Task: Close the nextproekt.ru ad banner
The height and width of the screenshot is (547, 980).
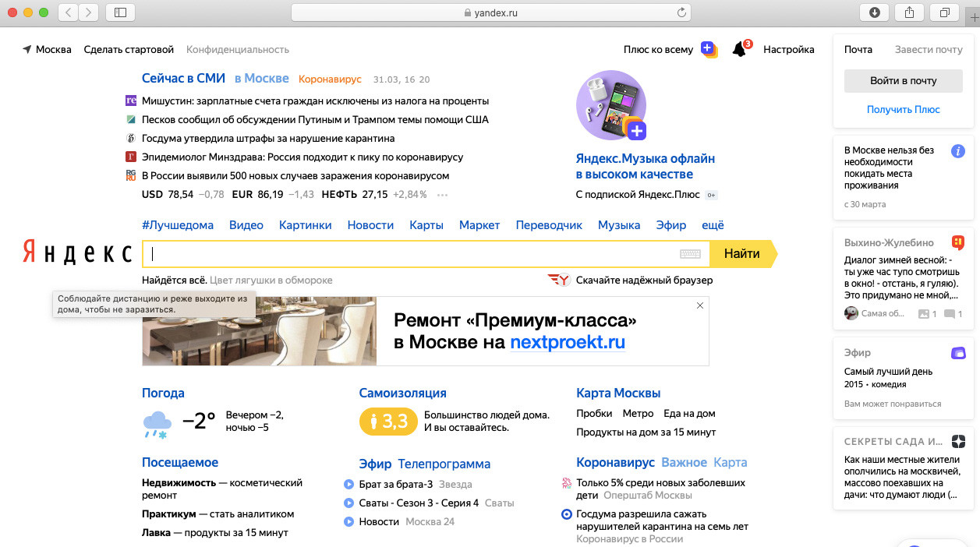Action: coord(699,305)
